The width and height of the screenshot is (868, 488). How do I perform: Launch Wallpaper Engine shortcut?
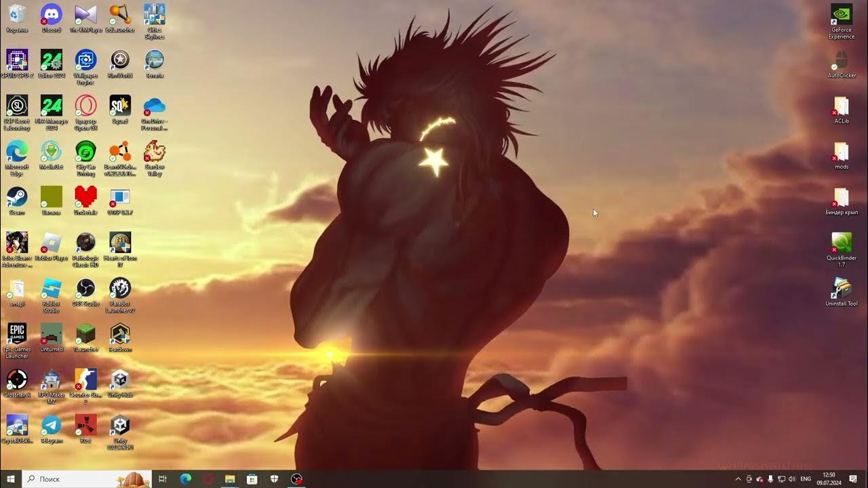pos(85,66)
